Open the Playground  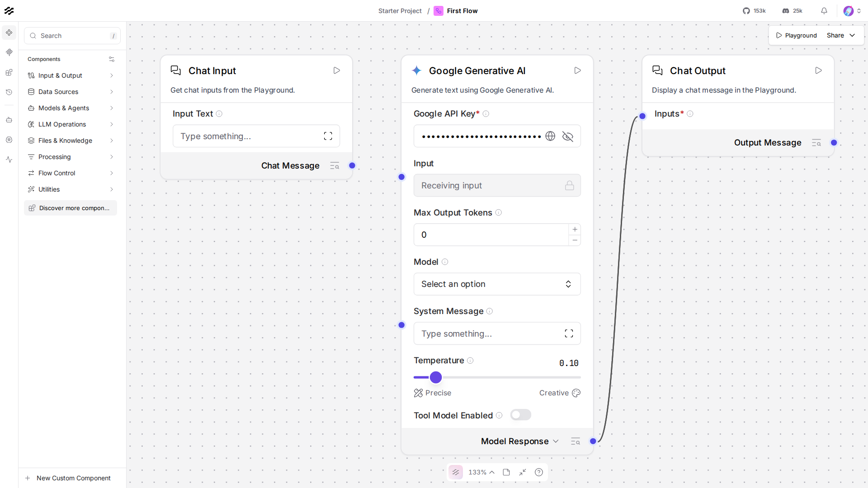(x=797, y=35)
